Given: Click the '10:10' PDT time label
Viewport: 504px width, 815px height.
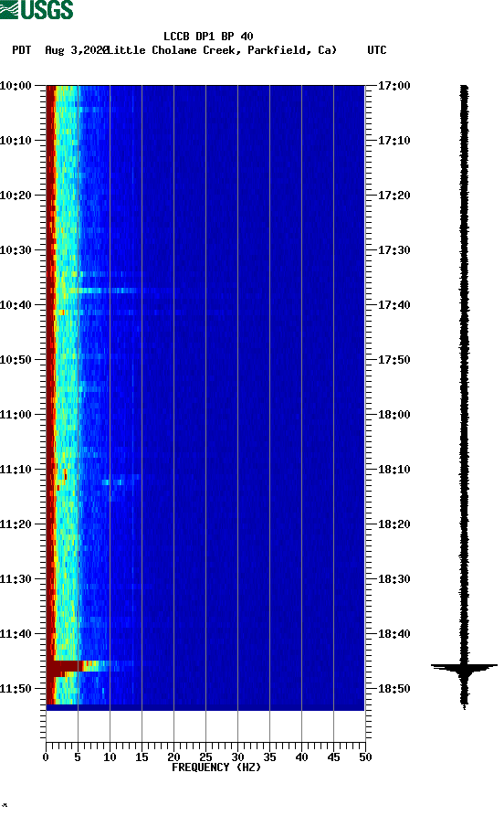Looking at the screenshot, I should [16, 141].
